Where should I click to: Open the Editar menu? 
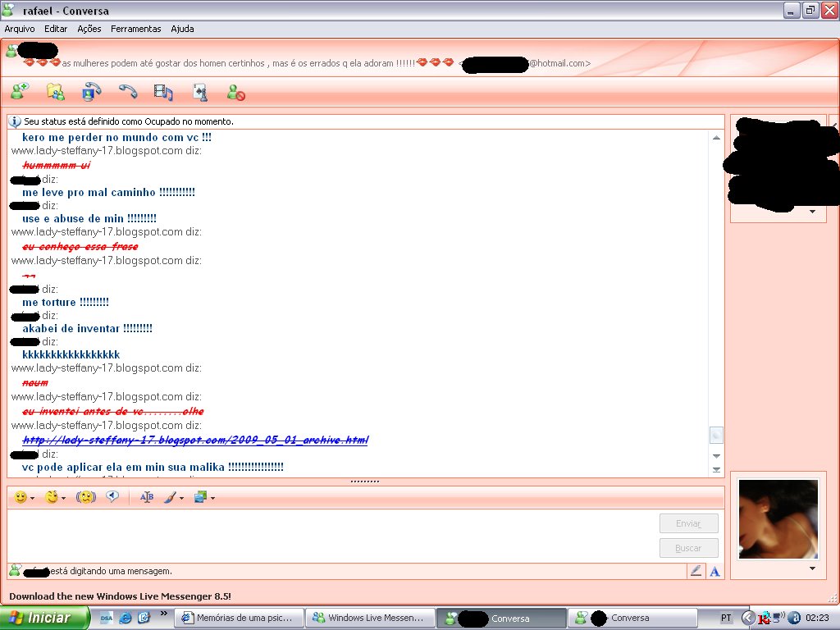[56, 29]
